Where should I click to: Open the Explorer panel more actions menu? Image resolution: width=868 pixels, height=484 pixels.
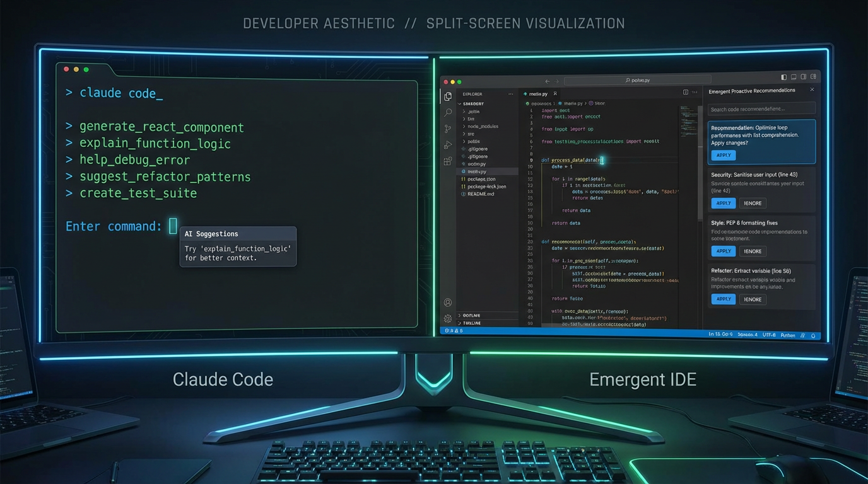510,94
